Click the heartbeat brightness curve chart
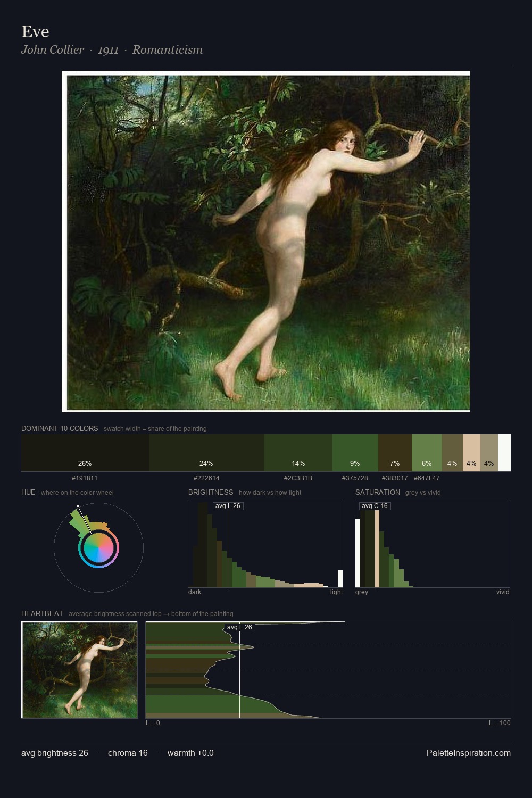 pos(328,670)
